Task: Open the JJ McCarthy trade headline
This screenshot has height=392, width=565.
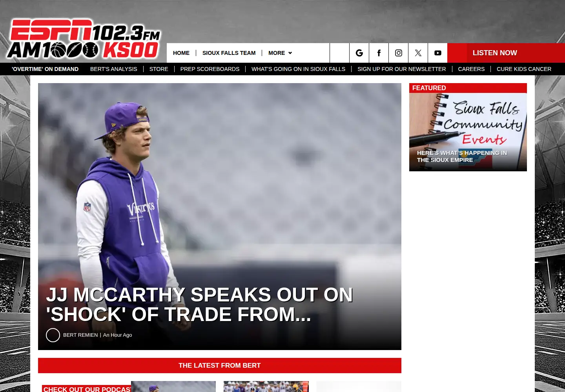Action: (x=199, y=305)
